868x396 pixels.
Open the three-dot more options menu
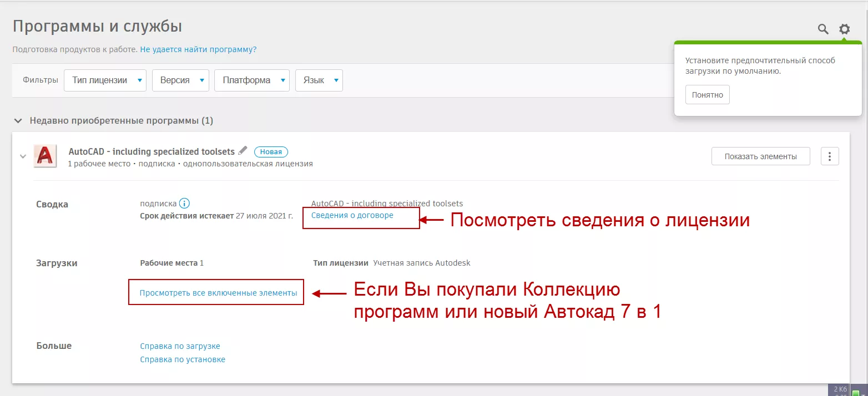click(x=830, y=156)
